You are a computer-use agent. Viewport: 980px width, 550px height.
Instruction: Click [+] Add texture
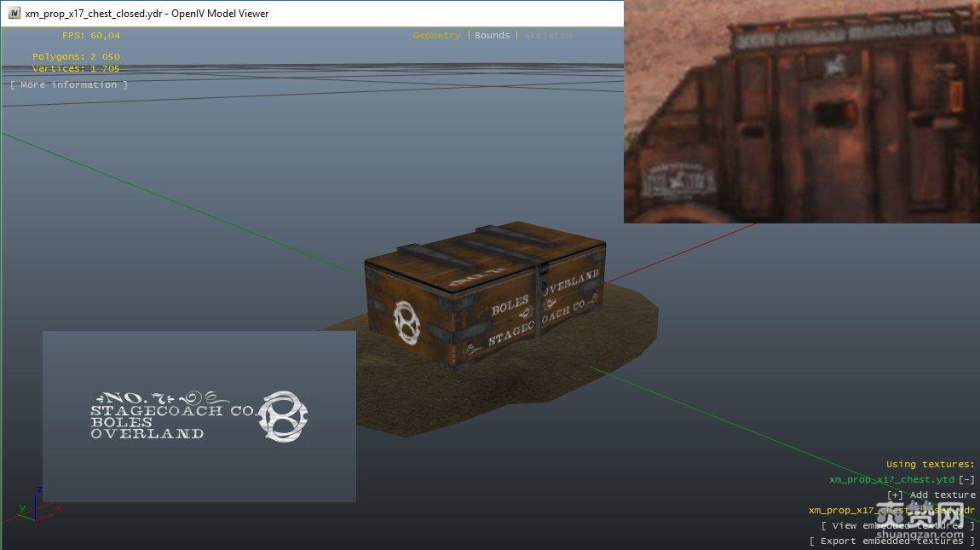coord(931,495)
